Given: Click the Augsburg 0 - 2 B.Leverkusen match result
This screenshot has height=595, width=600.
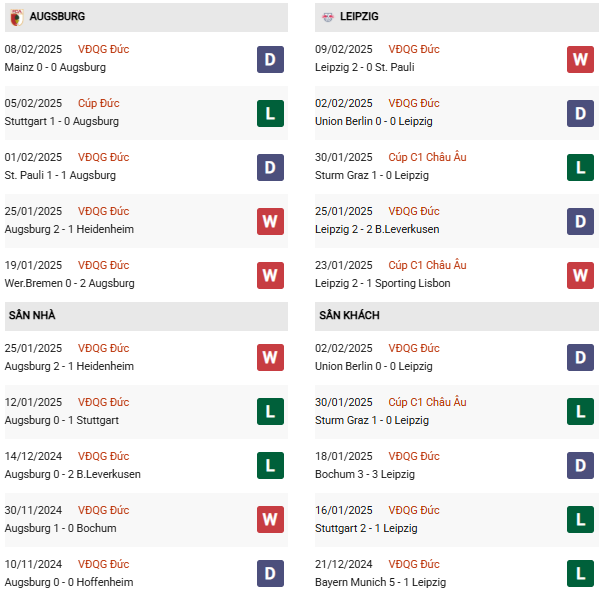Looking at the screenshot, I should pyautogui.click(x=73, y=474).
